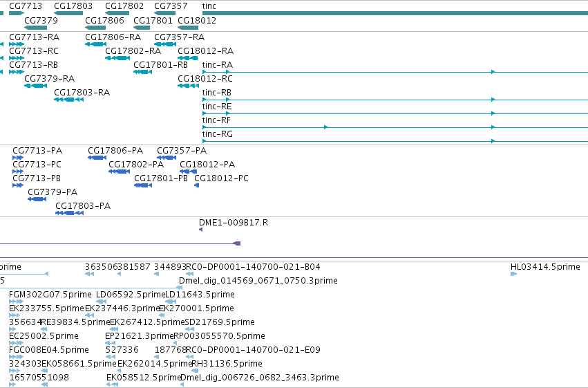Click the EK233755.5prime EST label
Screen dimensions: 588x388
(46, 309)
